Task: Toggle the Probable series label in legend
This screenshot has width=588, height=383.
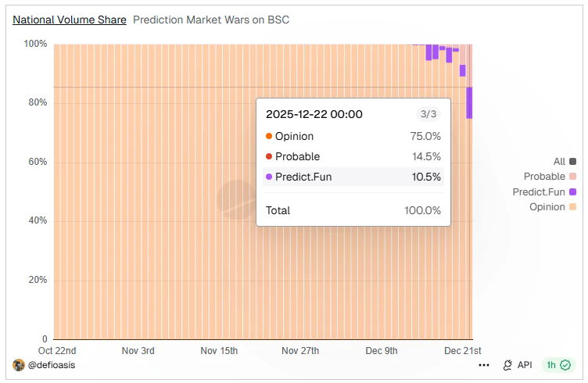Action: coord(544,177)
